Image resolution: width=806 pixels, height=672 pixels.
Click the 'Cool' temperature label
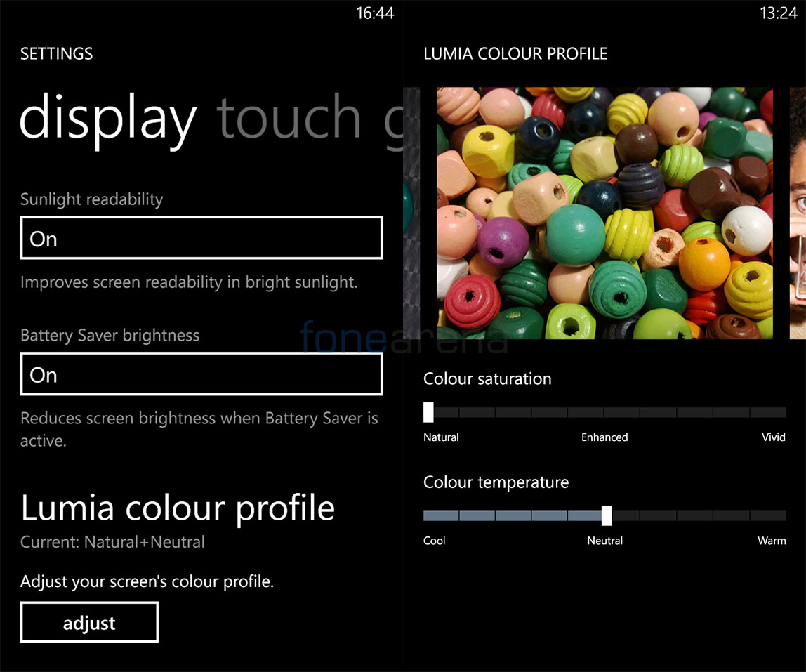tap(435, 541)
